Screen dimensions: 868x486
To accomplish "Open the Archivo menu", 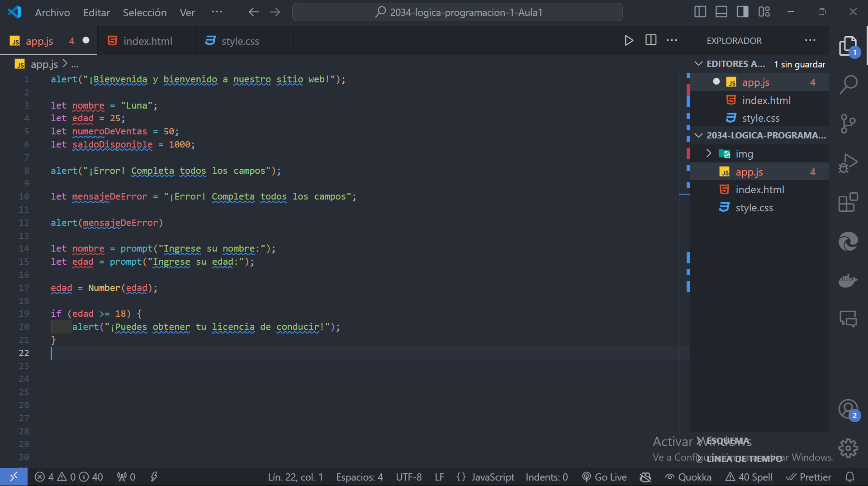I will [x=52, y=12].
